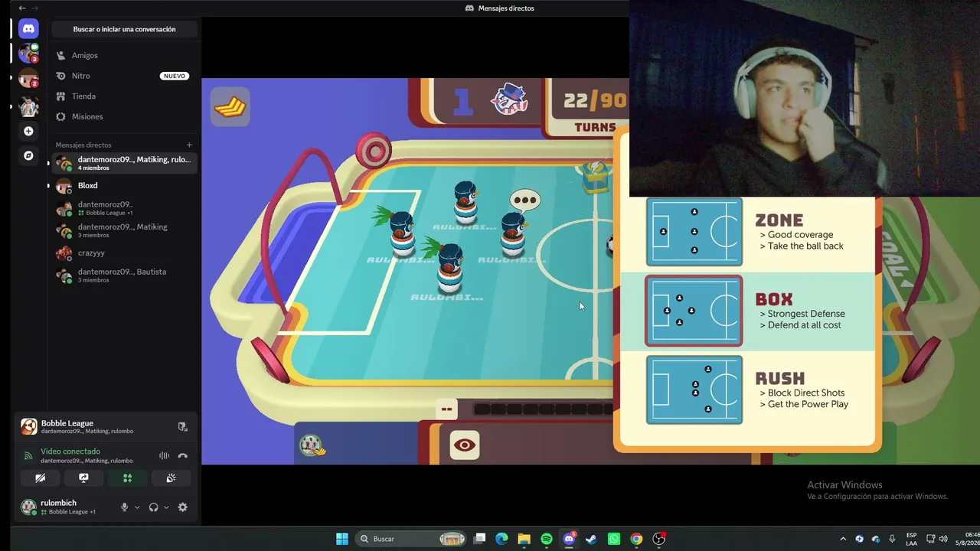
Task: Show hidden system tray icons
Action: (843, 539)
